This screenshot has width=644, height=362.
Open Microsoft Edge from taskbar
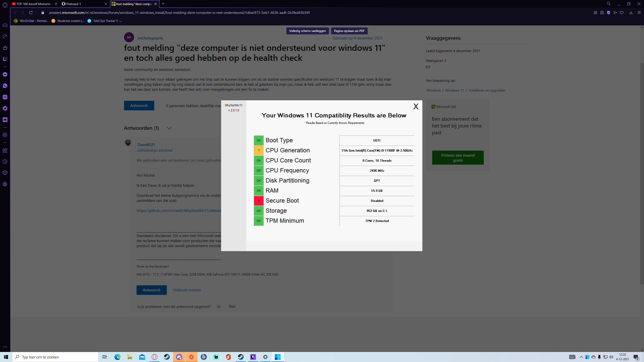117,357
